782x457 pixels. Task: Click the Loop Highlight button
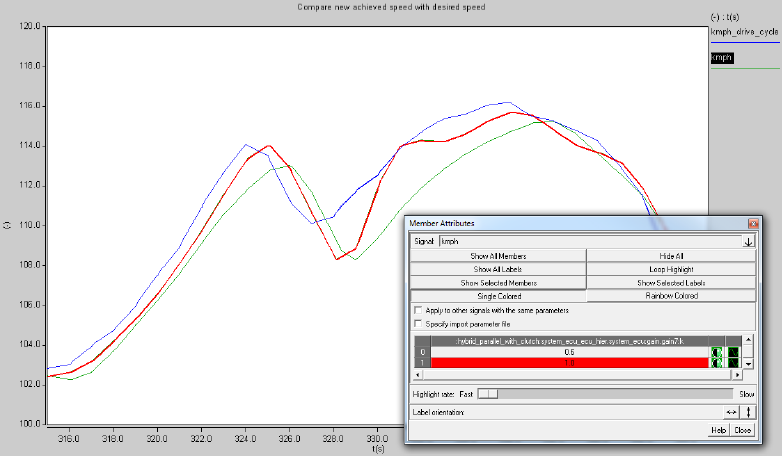pyautogui.click(x=671, y=269)
